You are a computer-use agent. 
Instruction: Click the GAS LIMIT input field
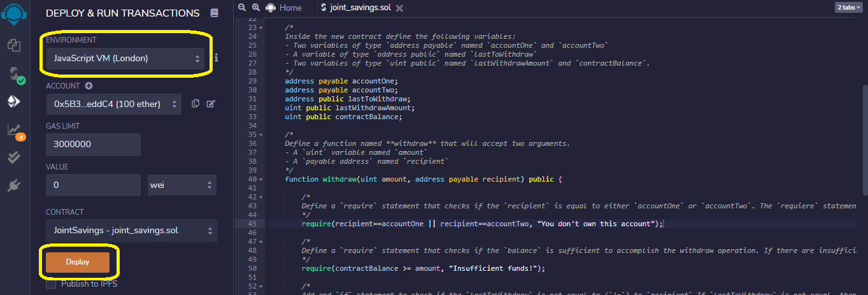[94, 144]
